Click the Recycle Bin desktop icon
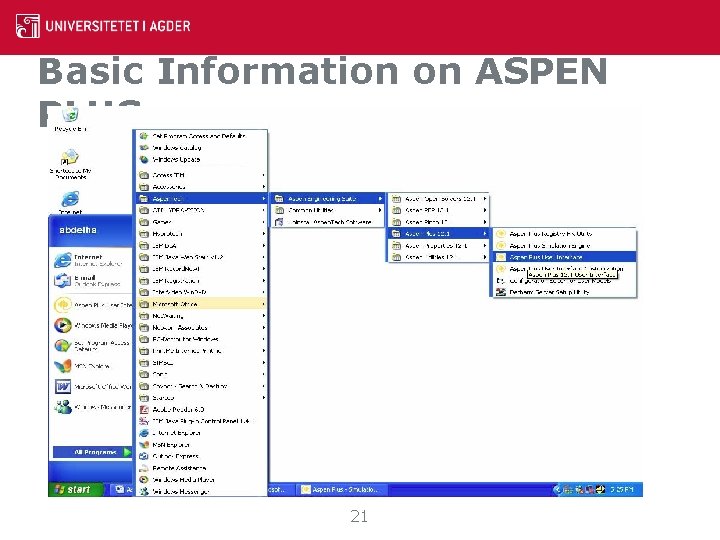 (x=70, y=115)
